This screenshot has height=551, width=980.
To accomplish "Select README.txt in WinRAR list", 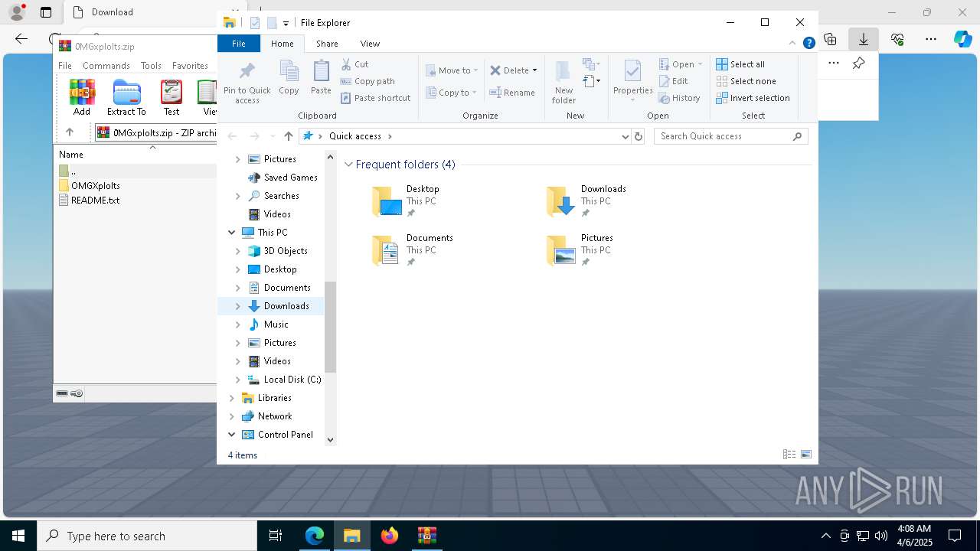I will pyautogui.click(x=95, y=201).
